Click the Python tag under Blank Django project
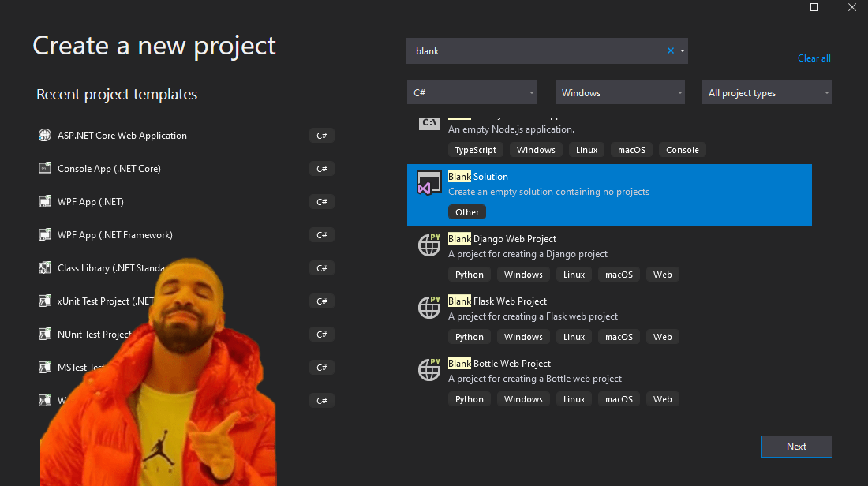868x486 pixels. click(469, 275)
